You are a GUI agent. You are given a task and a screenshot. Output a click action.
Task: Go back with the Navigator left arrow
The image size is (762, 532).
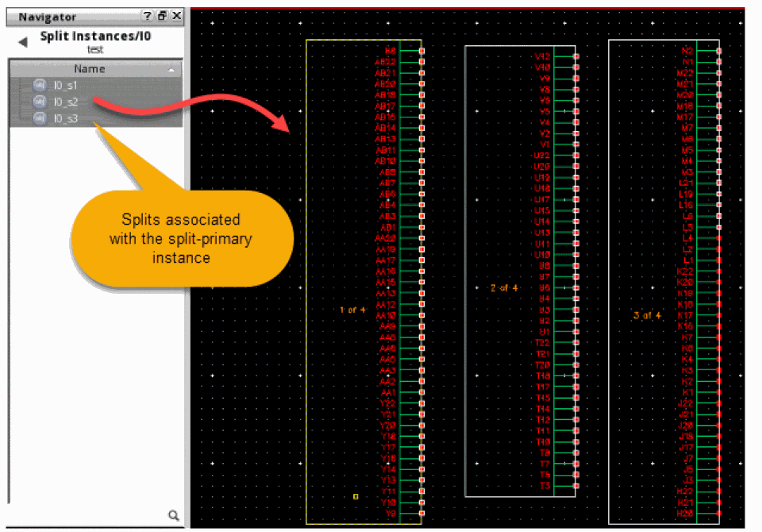(22, 42)
